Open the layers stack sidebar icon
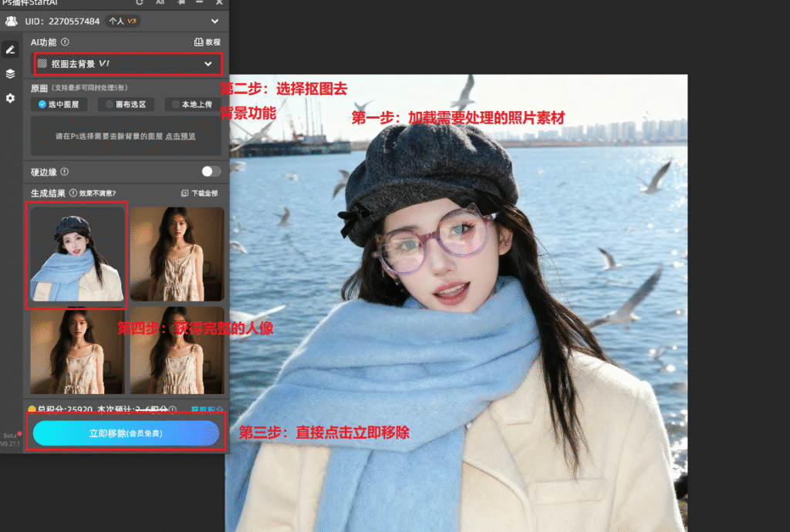This screenshot has height=532, width=790. pos(10,74)
